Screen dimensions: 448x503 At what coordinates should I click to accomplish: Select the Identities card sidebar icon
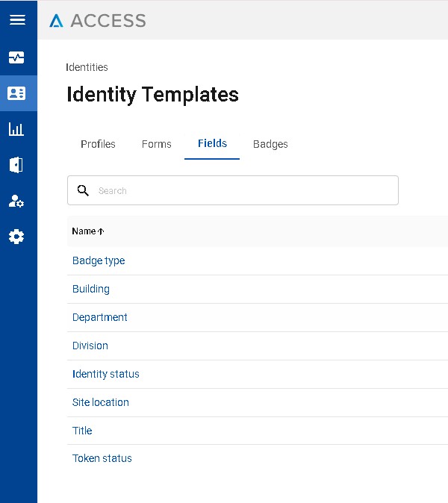click(16, 93)
